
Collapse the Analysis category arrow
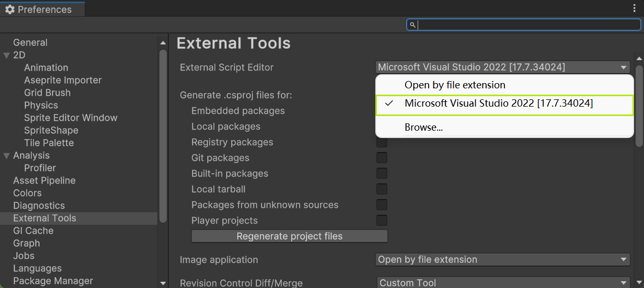(6, 155)
